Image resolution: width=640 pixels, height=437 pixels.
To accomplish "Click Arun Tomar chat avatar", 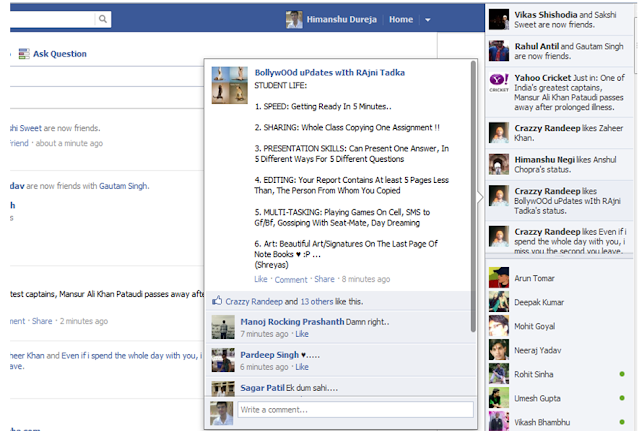I will click(499, 278).
